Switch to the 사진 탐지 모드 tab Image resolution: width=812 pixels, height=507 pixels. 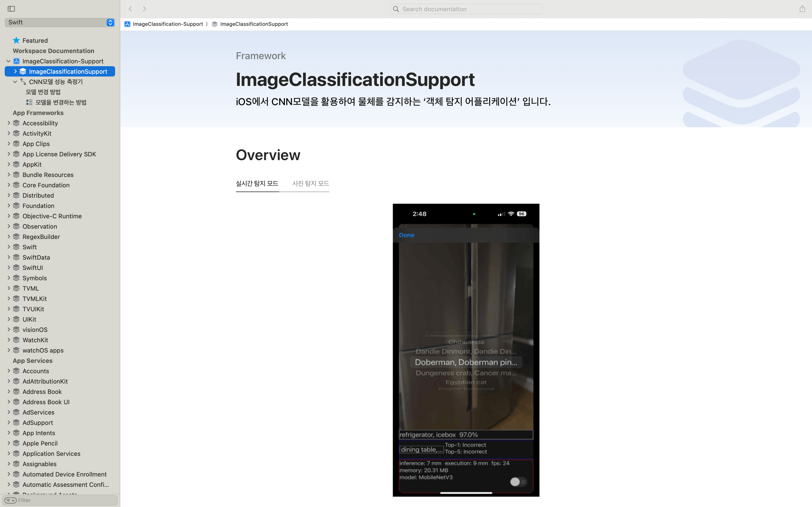tap(310, 183)
